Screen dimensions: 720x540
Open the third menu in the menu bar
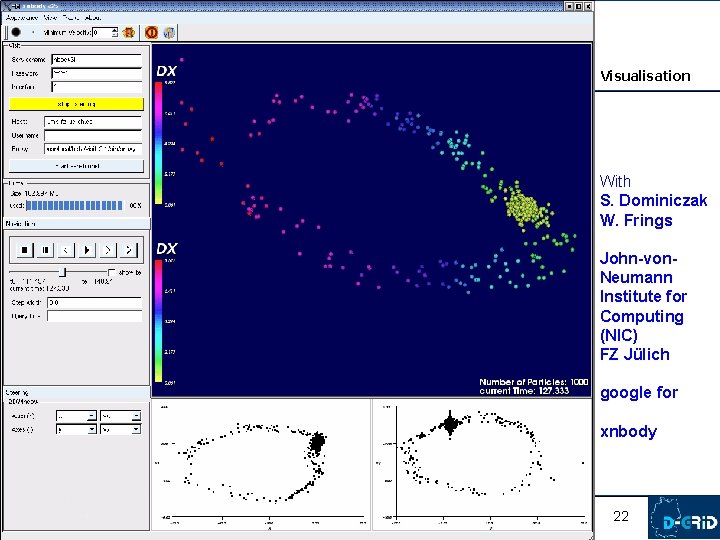point(71,18)
